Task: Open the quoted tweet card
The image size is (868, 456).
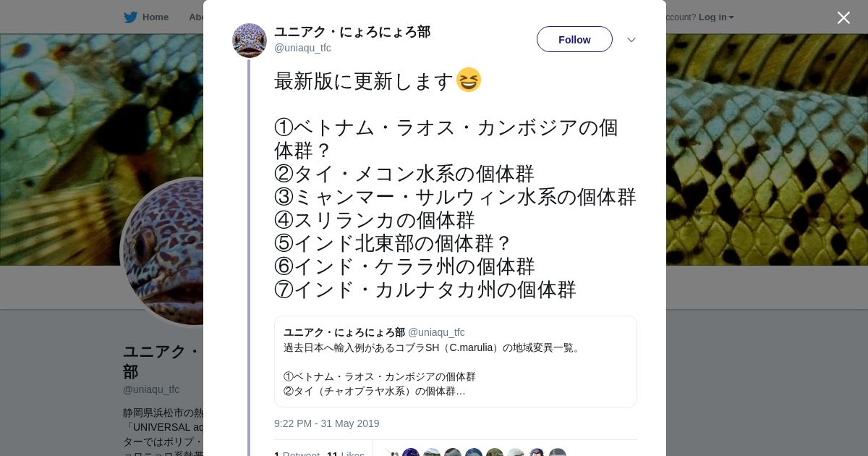Action: point(455,361)
